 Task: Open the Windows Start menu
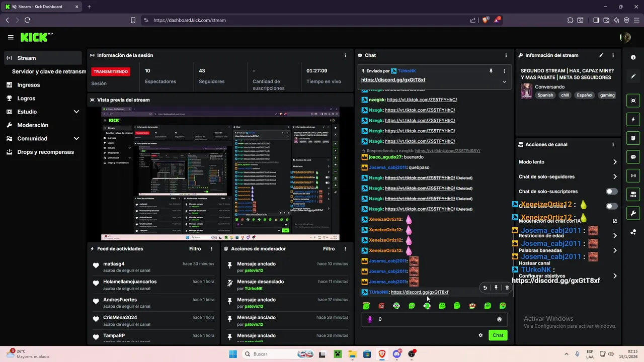[x=232, y=354]
